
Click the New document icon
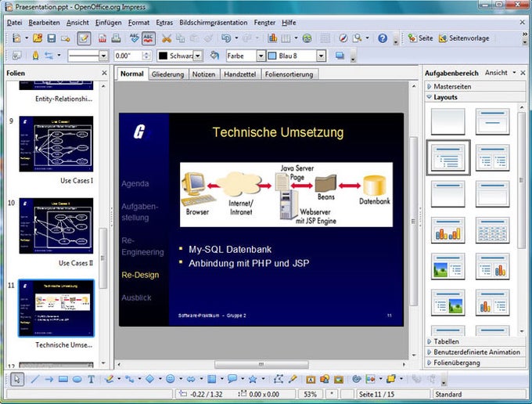pos(16,38)
